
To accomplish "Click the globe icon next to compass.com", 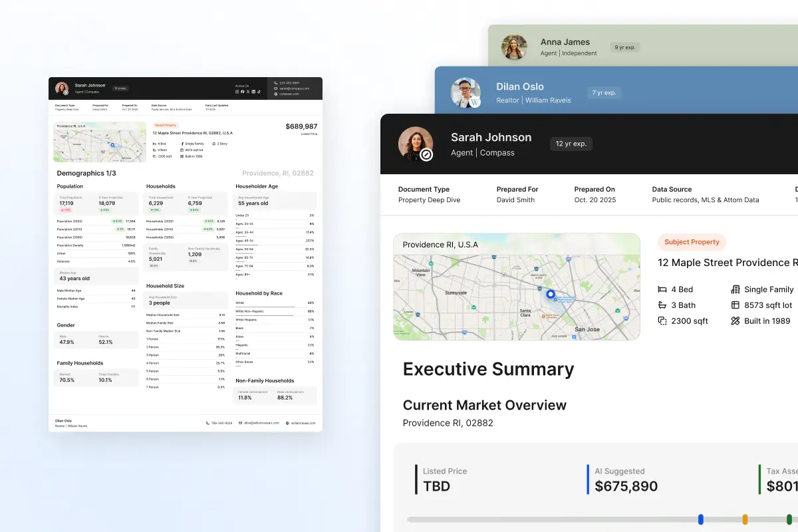I will pos(275,93).
